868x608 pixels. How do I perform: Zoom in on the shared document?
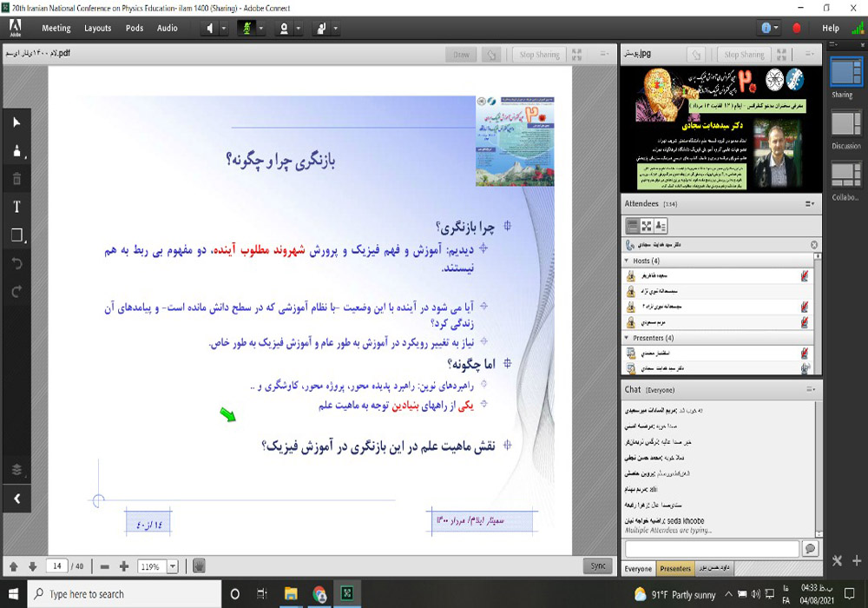point(124,566)
